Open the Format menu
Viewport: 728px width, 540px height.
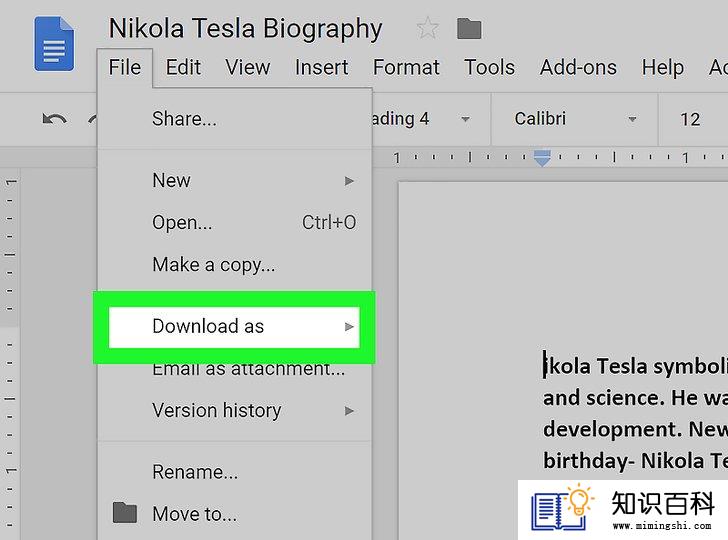[x=406, y=67]
